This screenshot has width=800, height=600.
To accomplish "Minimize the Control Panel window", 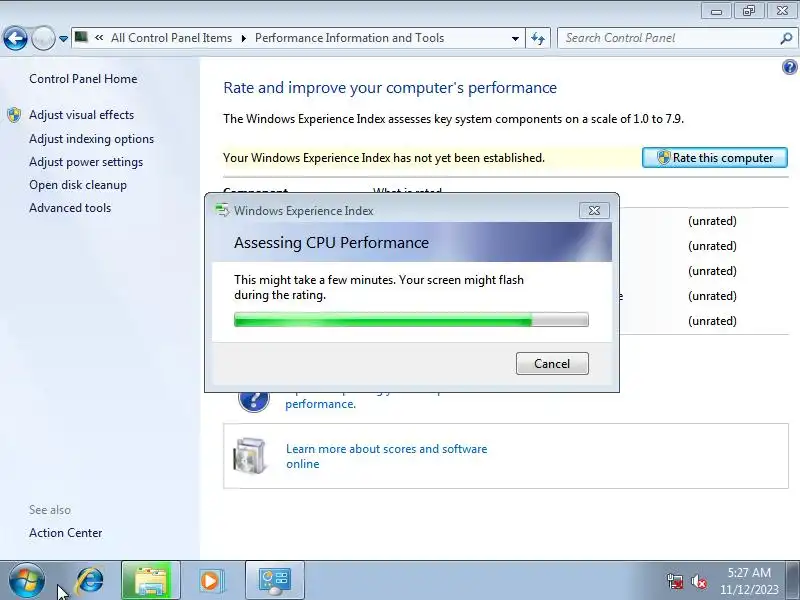I will click(x=716, y=11).
